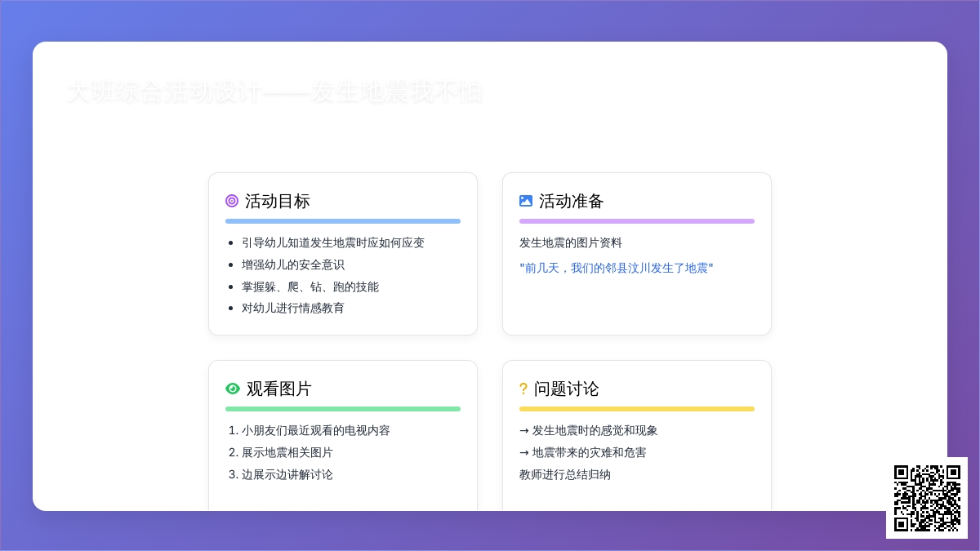Click the blue picture icon beside 活动准备
The height and width of the screenshot is (551, 980).
(526, 201)
